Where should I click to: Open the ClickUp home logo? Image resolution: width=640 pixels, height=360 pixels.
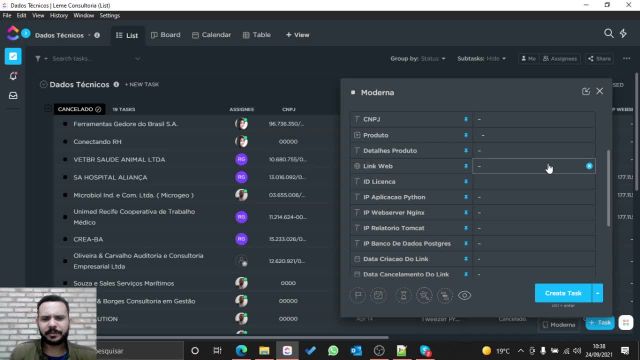13,33
